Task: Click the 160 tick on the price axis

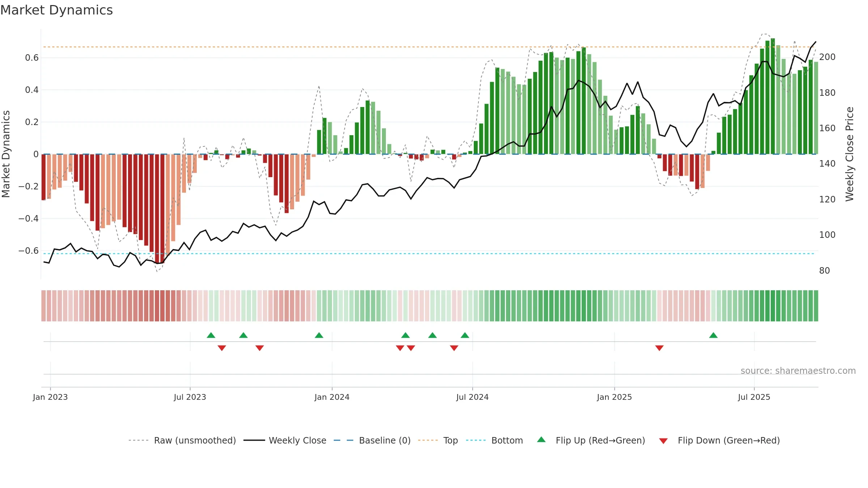Action: point(827,128)
